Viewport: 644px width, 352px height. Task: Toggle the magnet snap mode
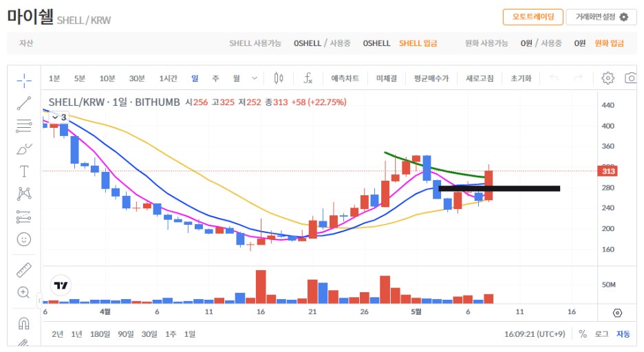(24, 323)
